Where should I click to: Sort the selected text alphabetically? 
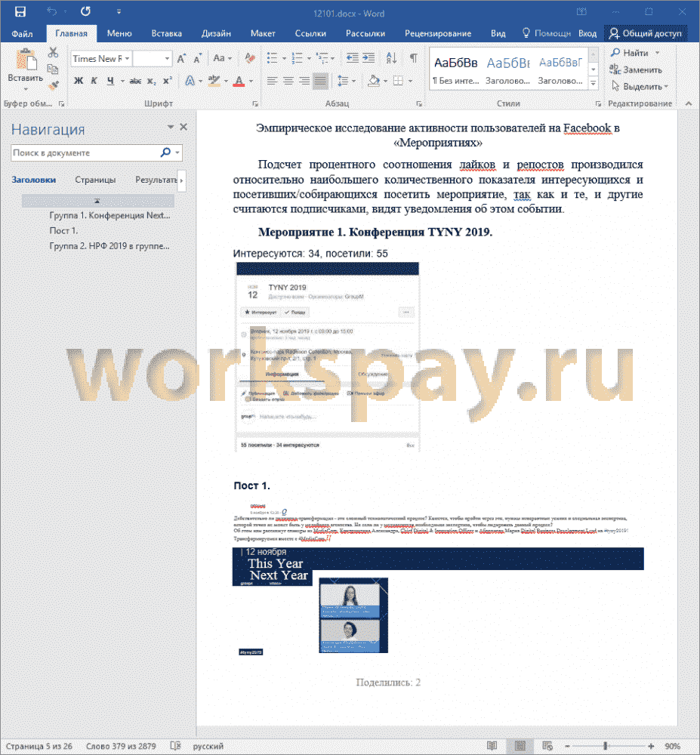tap(391, 58)
